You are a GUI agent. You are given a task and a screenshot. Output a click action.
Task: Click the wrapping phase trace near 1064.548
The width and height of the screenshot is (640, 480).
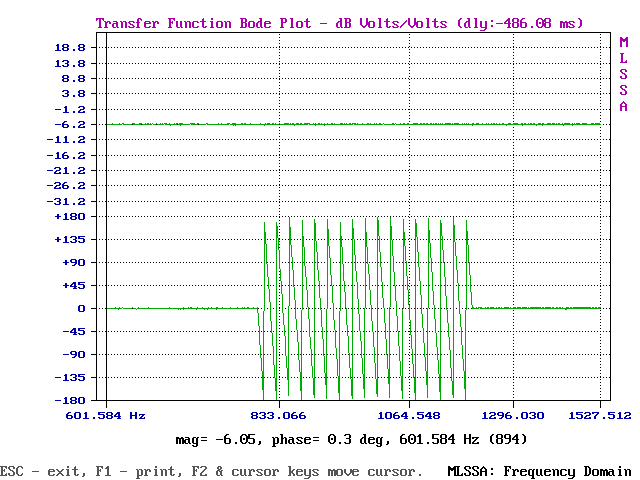tap(409, 308)
